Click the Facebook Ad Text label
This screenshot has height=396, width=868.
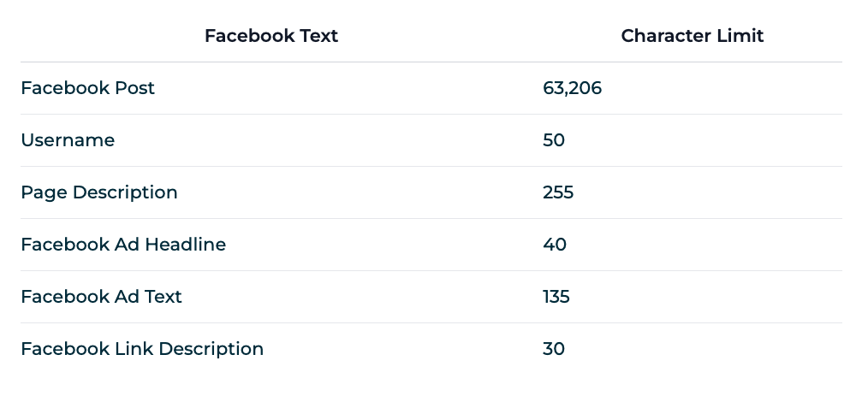point(101,297)
